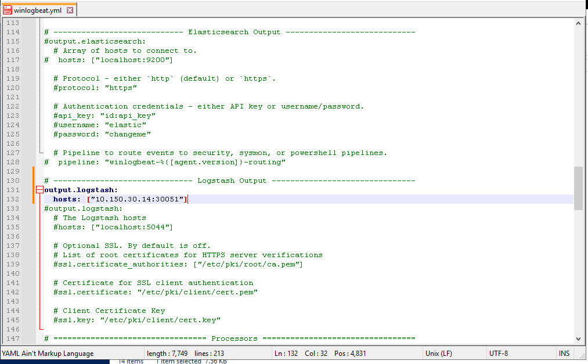Image resolution: width=588 pixels, height=364 pixels.
Task: Click the Array of hosts comment line
Action: 125,51
